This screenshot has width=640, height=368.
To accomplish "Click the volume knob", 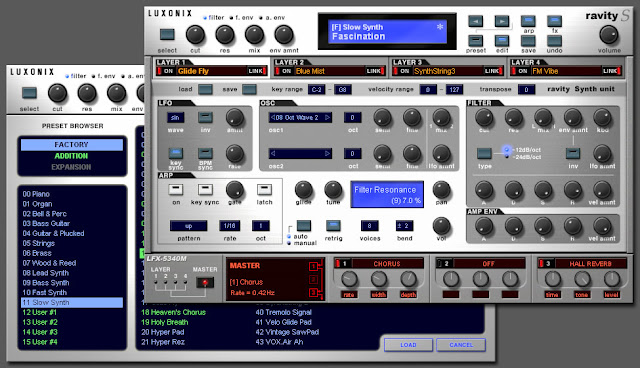I will click(x=609, y=35).
